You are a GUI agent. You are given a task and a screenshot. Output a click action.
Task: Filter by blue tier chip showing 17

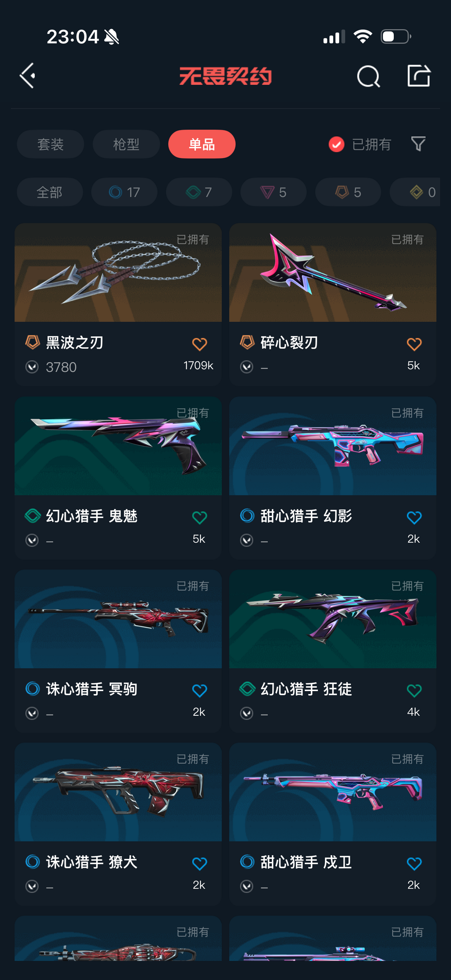[x=124, y=192]
